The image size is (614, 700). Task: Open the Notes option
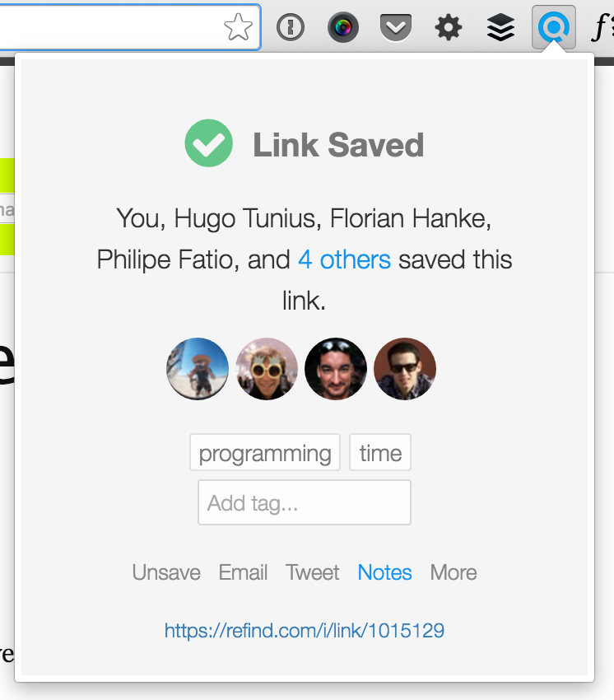tap(384, 572)
